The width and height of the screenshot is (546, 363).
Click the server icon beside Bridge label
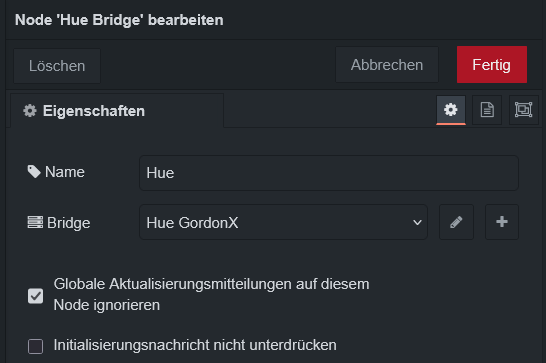pyautogui.click(x=35, y=222)
